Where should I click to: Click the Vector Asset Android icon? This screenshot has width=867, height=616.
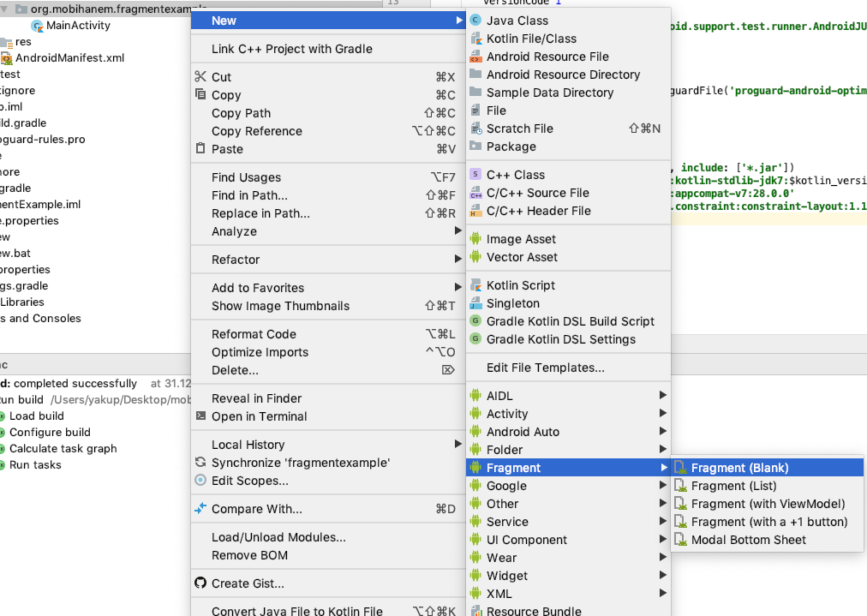coord(475,257)
